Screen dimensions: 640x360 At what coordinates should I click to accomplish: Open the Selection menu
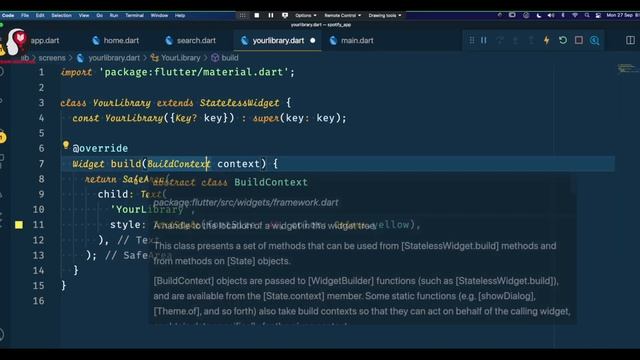coord(61,16)
